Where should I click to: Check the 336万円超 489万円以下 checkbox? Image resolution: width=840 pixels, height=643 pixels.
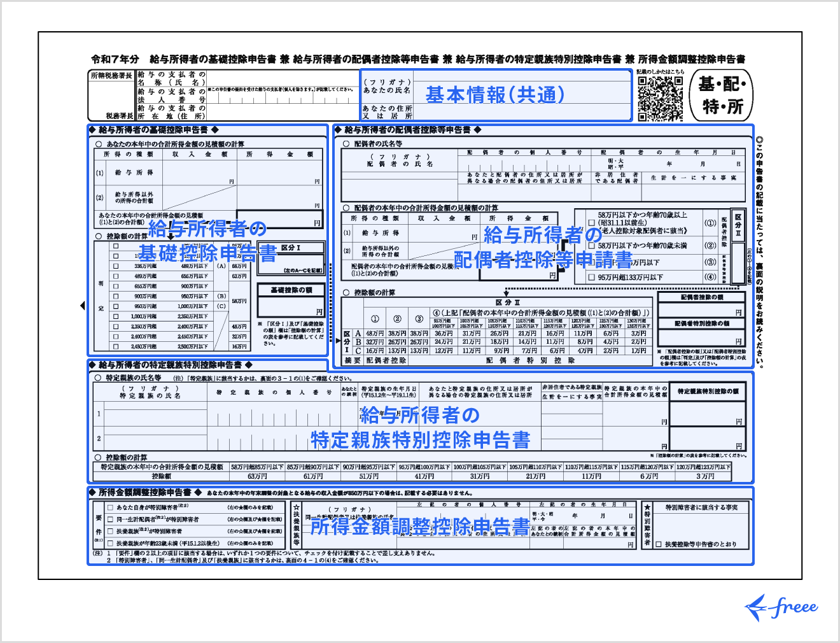click(x=116, y=266)
